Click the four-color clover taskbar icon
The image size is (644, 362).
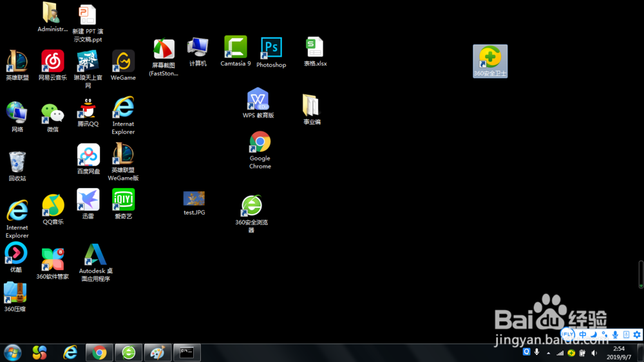tap(39, 352)
